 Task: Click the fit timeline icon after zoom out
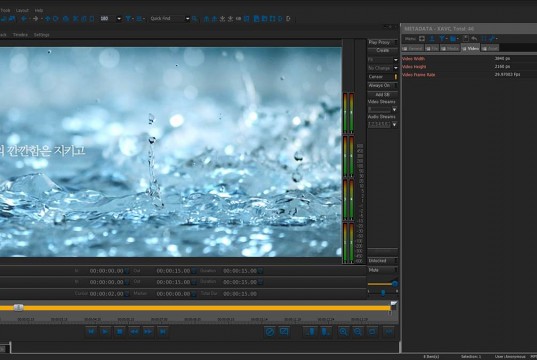372,332
